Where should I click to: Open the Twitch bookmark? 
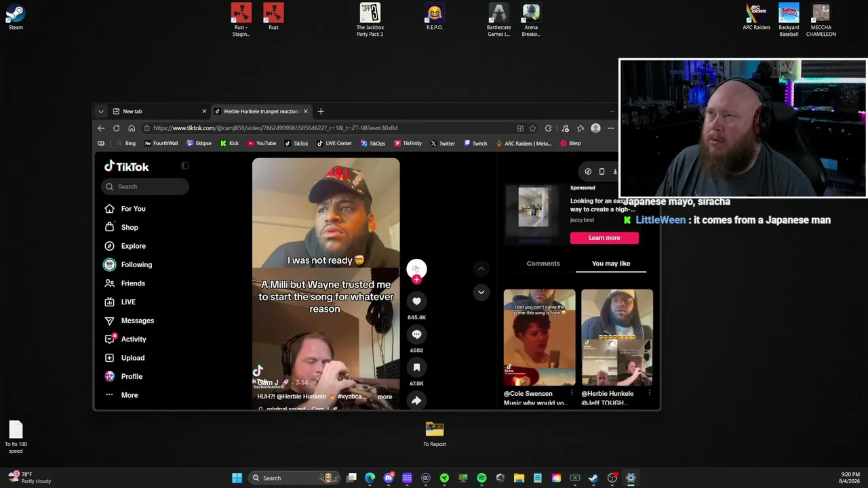(x=475, y=144)
